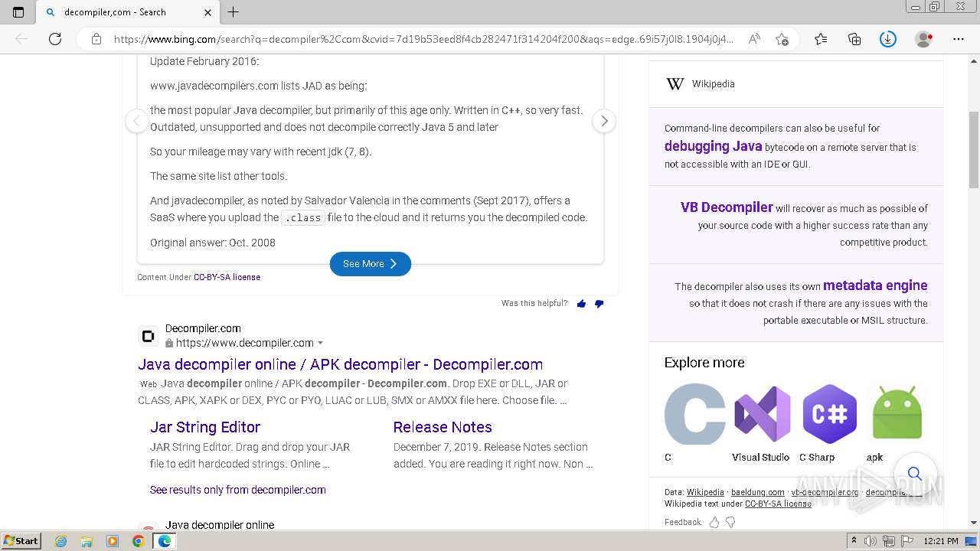Open the Release Notes sublink

pyautogui.click(x=443, y=427)
